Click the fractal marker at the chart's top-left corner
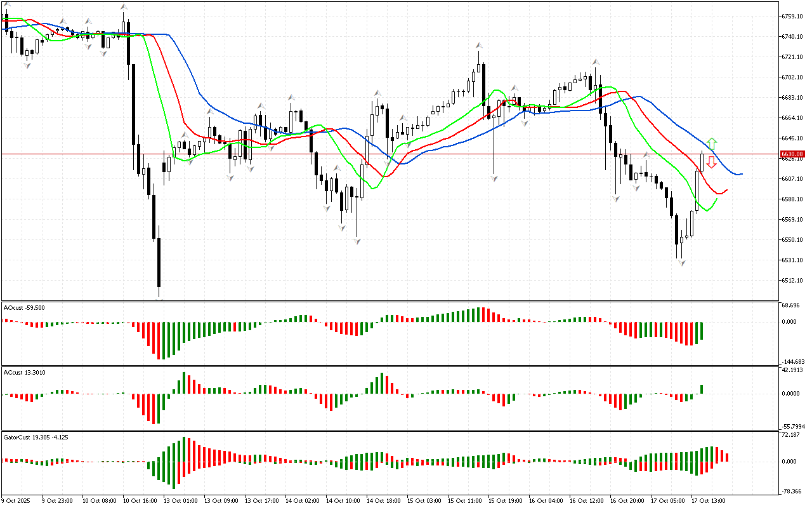812x508 pixels. [x=7, y=5]
